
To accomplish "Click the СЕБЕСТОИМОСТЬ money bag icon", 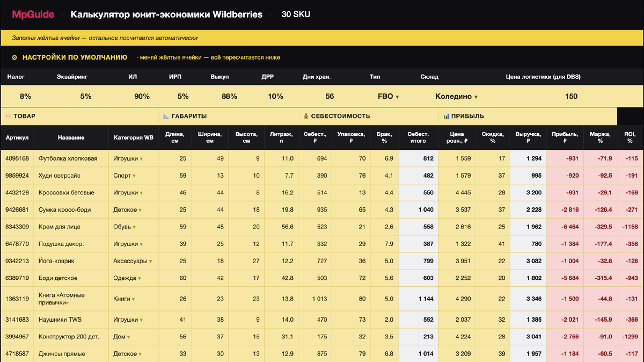I will (306, 116).
